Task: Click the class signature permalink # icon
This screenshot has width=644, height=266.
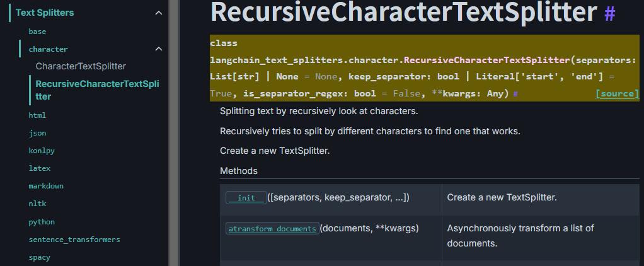Action: pos(515,94)
